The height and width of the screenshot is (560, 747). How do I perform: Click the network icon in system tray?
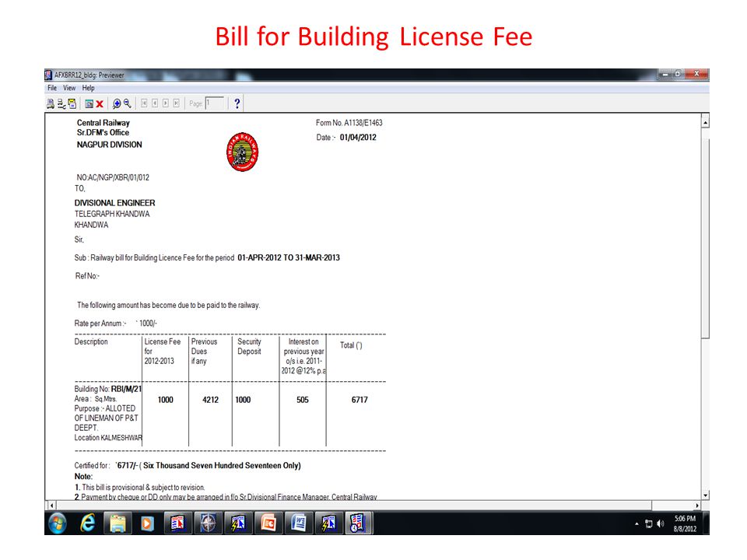[x=648, y=523]
